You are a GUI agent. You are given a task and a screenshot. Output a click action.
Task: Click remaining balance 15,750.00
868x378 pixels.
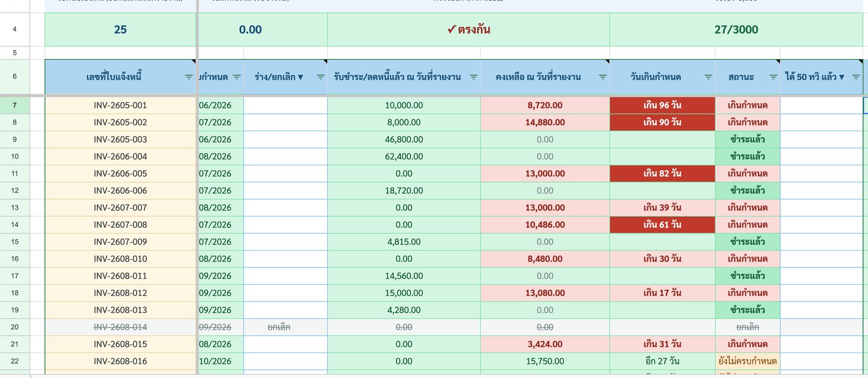coord(545,361)
